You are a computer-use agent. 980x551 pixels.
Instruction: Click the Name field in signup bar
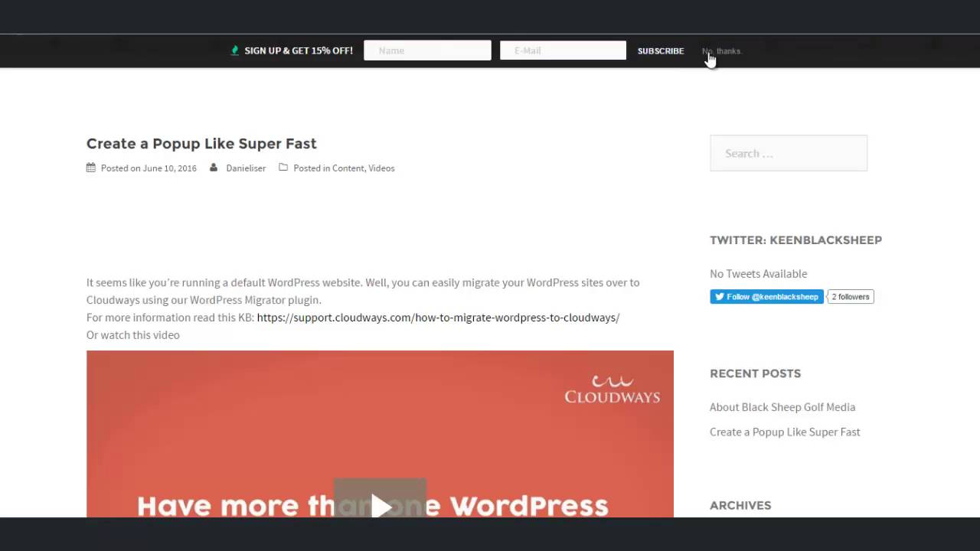click(x=427, y=51)
